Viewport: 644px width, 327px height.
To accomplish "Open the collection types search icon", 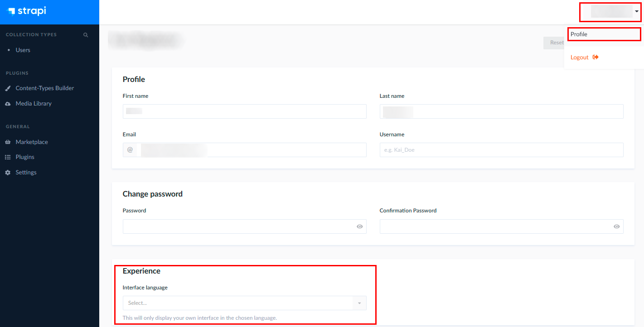I will click(86, 35).
